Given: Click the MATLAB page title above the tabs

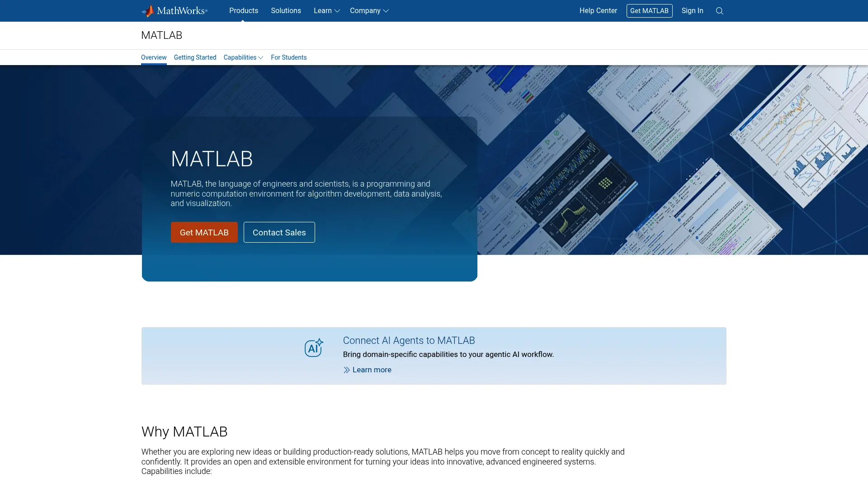Looking at the screenshot, I should coord(161,35).
